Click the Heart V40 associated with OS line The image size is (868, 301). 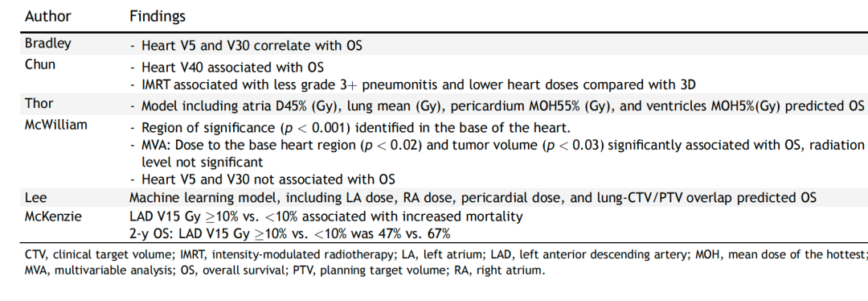click(x=227, y=68)
